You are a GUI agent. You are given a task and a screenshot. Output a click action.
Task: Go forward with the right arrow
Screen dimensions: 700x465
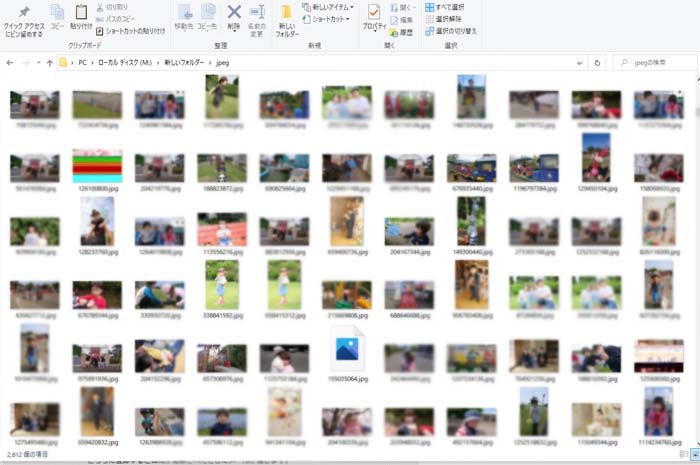(x=26, y=63)
